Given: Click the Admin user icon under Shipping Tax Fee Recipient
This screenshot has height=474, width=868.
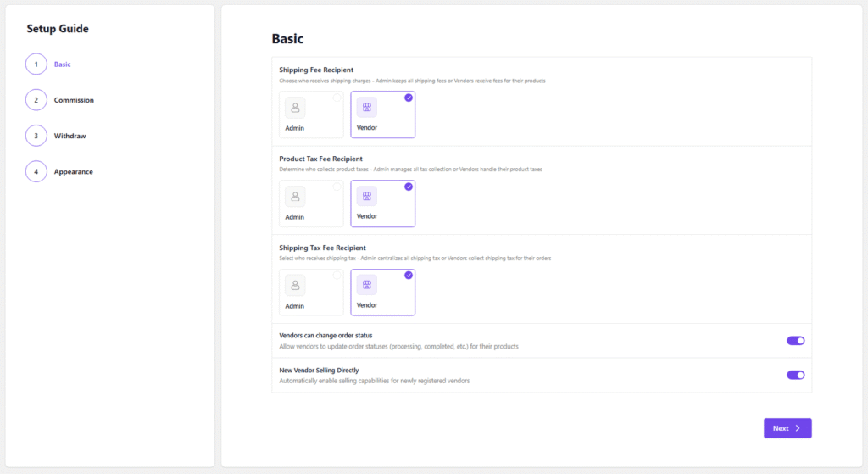Looking at the screenshot, I should 295,286.
